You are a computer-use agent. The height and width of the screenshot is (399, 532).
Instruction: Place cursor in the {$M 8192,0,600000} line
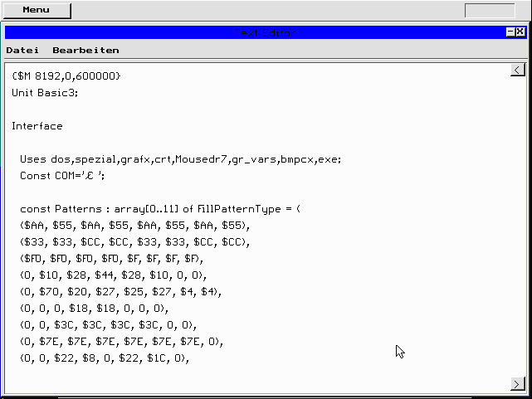click(x=66, y=76)
